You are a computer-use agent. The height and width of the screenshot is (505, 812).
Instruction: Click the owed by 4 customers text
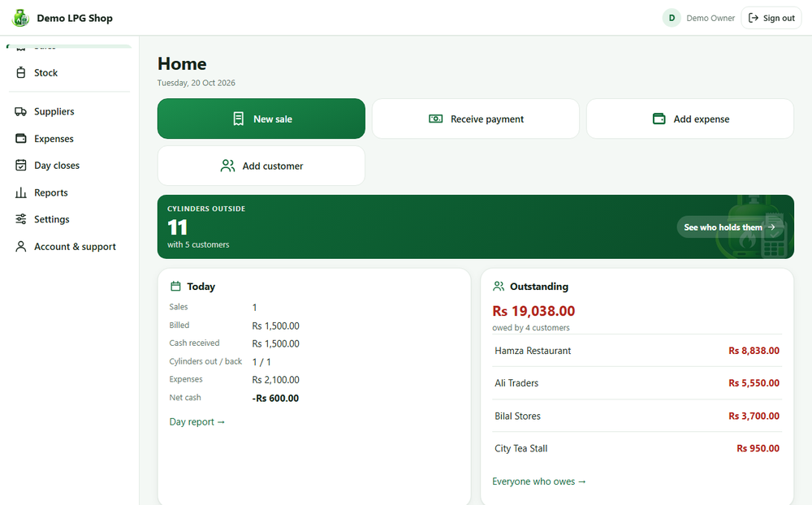[x=531, y=328]
